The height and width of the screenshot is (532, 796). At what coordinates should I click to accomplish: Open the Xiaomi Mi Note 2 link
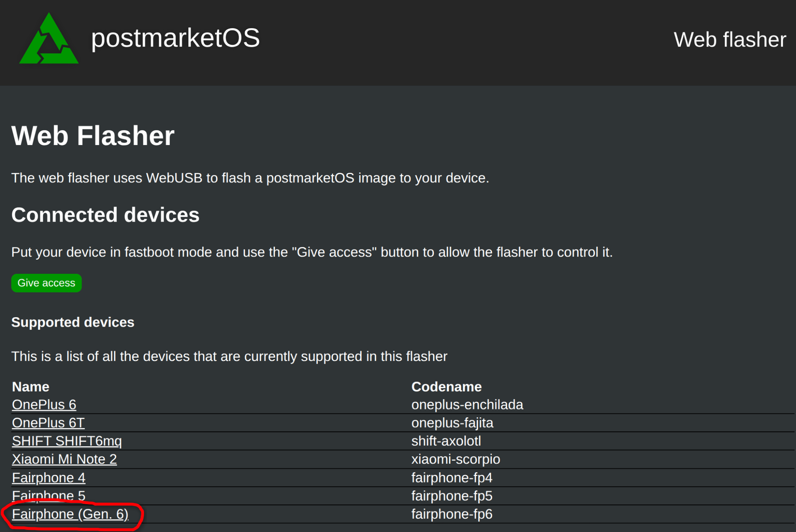(64, 459)
